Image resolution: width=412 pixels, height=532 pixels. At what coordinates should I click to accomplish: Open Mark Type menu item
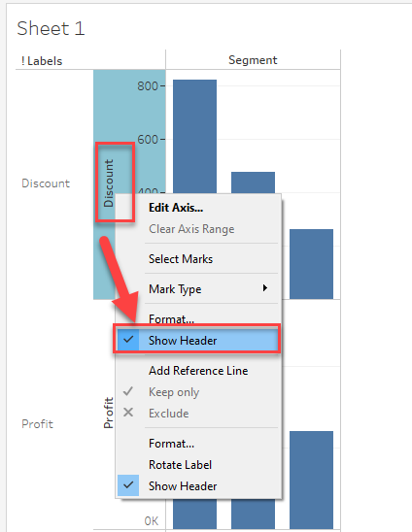tap(175, 289)
